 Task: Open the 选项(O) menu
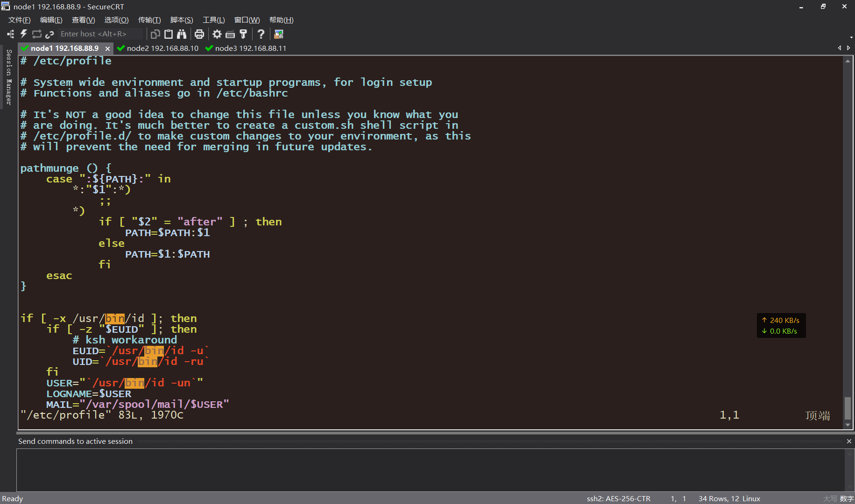click(x=116, y=20)
